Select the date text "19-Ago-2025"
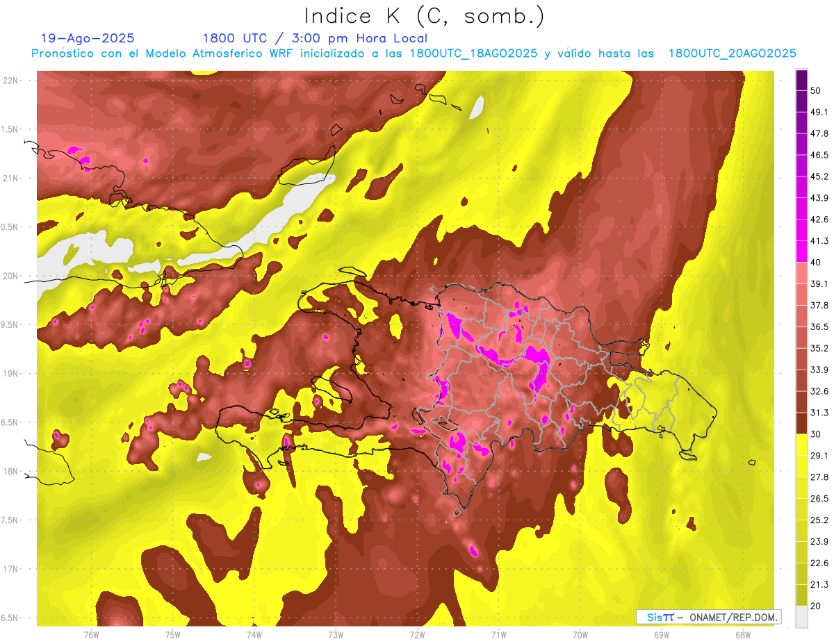The height and width of the screenshot is (644, 834). (x=88, y=38)
